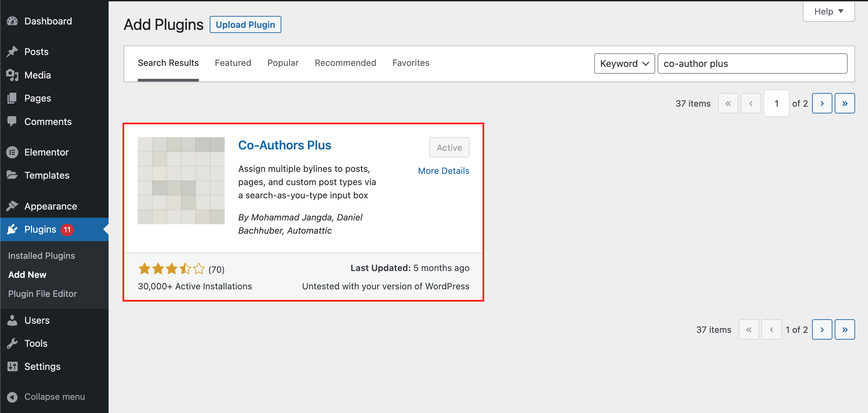Switch to the Popular tab
Image resolution: width=868 pixels, height=413 pixels.
pyautogui.click(x=283, y=63)
